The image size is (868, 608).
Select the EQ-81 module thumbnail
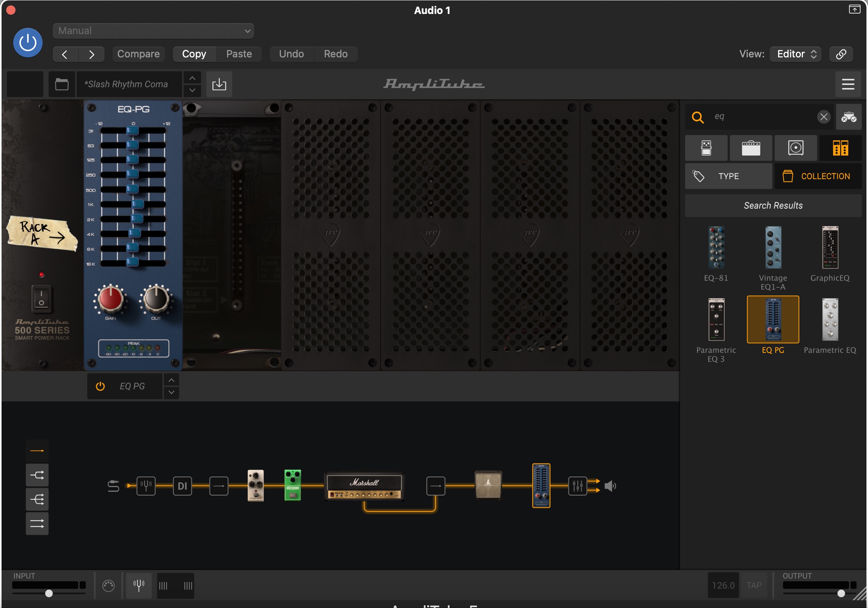pos(716,247)
